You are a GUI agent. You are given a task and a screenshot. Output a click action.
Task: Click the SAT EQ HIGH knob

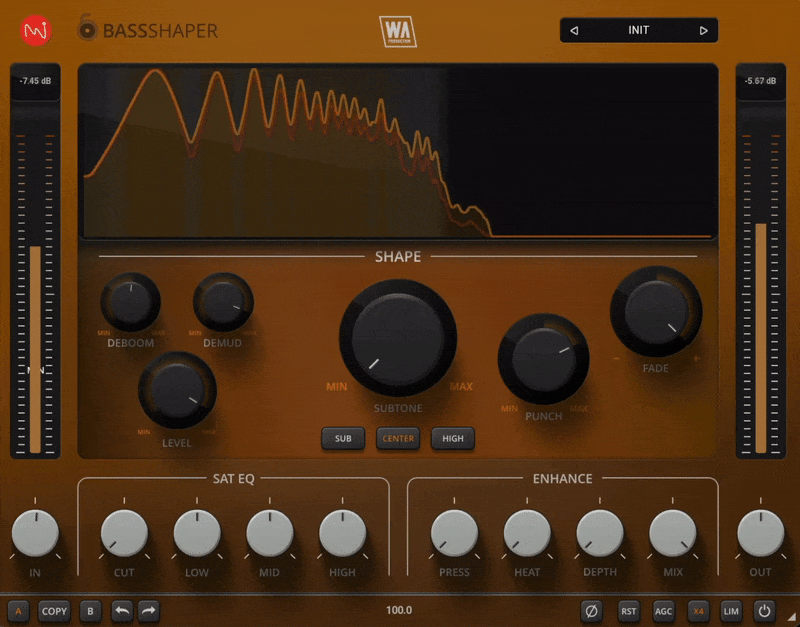pos(342,533)
